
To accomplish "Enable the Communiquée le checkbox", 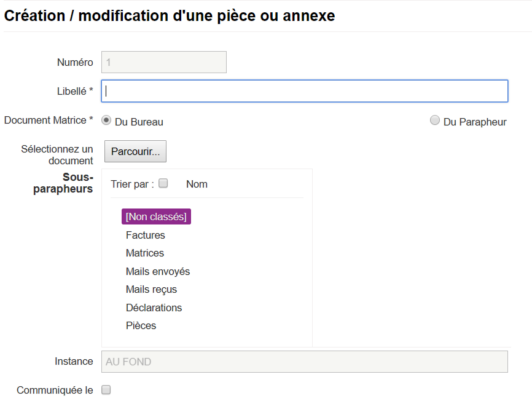I will tap(106, 390).
